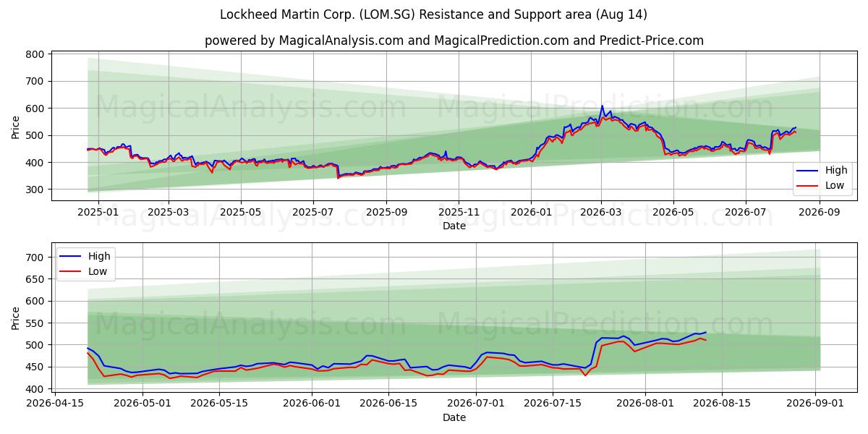This screenshot has width=868, height=434.
Task: Click the 2025-01 tick label on upper chart
Action: click(98, 212)
